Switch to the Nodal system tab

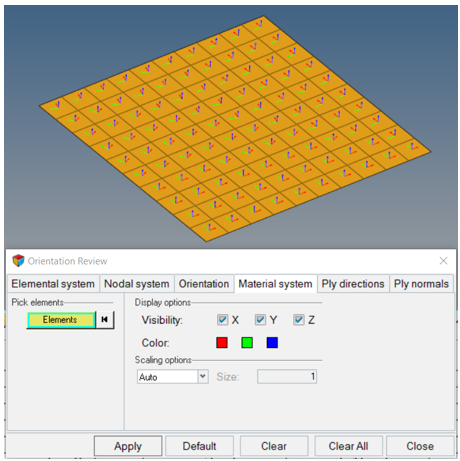click(137, 284)
